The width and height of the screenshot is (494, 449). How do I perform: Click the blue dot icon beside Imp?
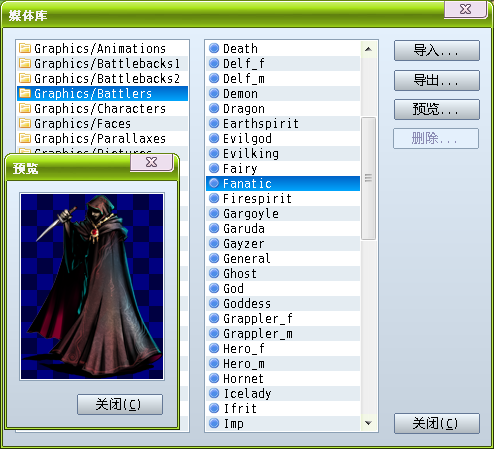214,423
